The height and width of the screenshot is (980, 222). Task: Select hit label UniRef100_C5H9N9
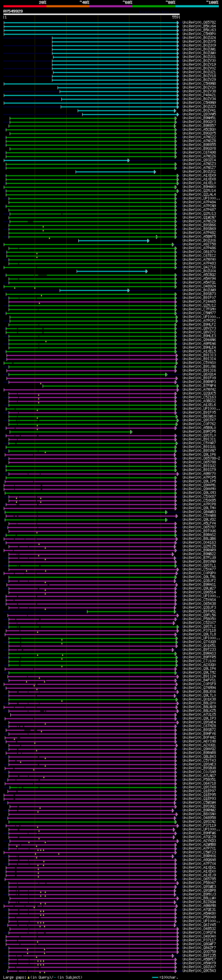[199, 103]
